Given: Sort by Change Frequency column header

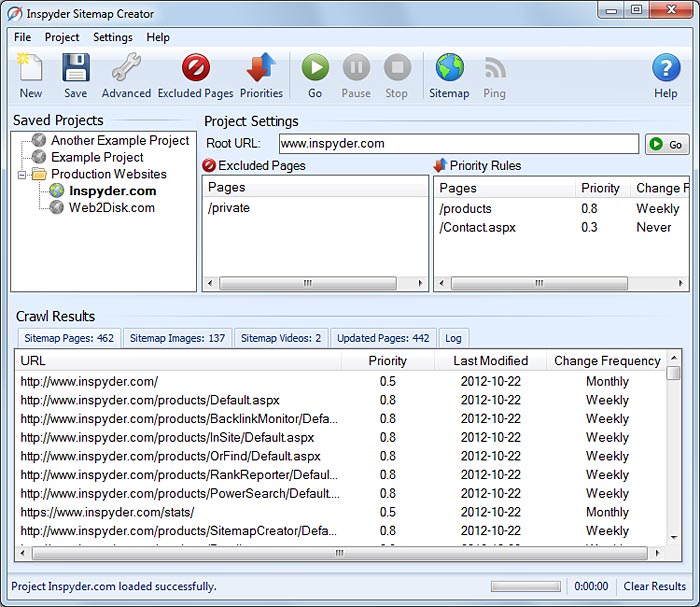Looking at the screenshot, I should pos(607,361).
